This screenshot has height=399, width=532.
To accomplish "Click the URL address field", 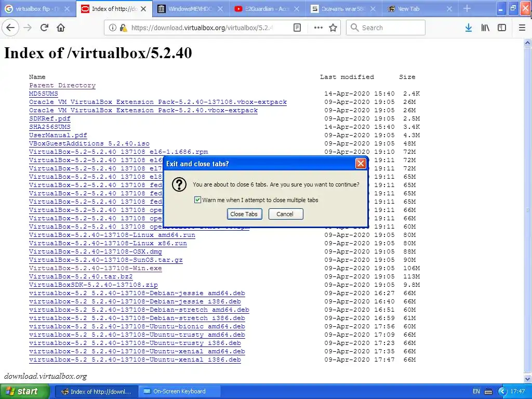I will click(202, 28).
